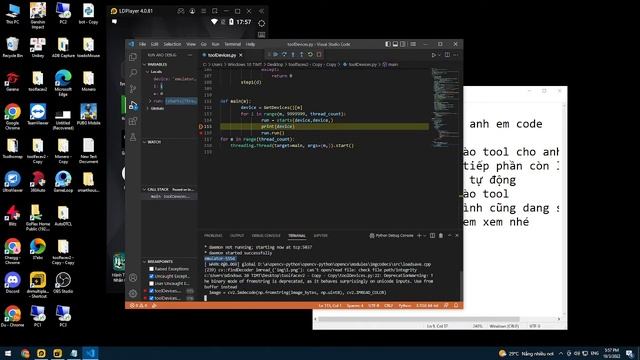
Task: Customize layout icon in VS Code title bar
Action: coord(413,44)
